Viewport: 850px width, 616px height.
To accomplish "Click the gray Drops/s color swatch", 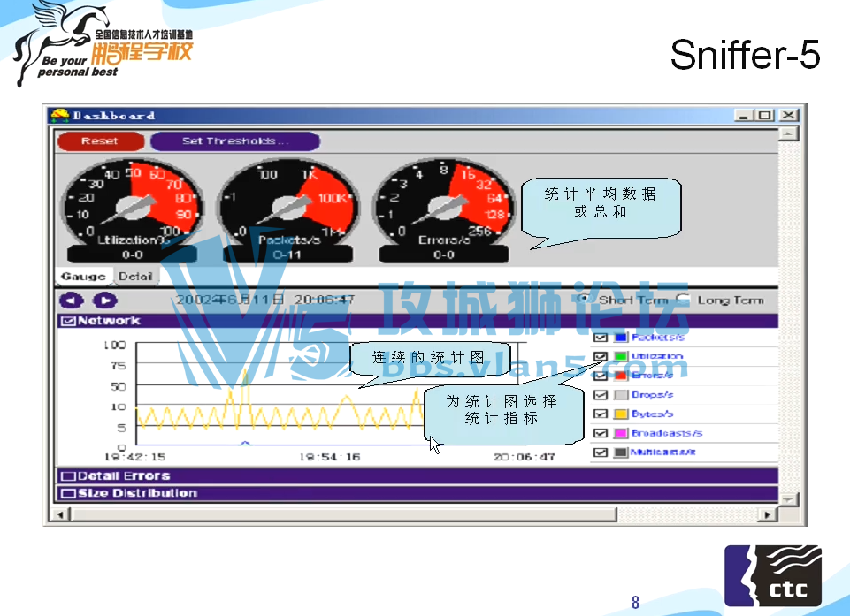I will (621, 394).
